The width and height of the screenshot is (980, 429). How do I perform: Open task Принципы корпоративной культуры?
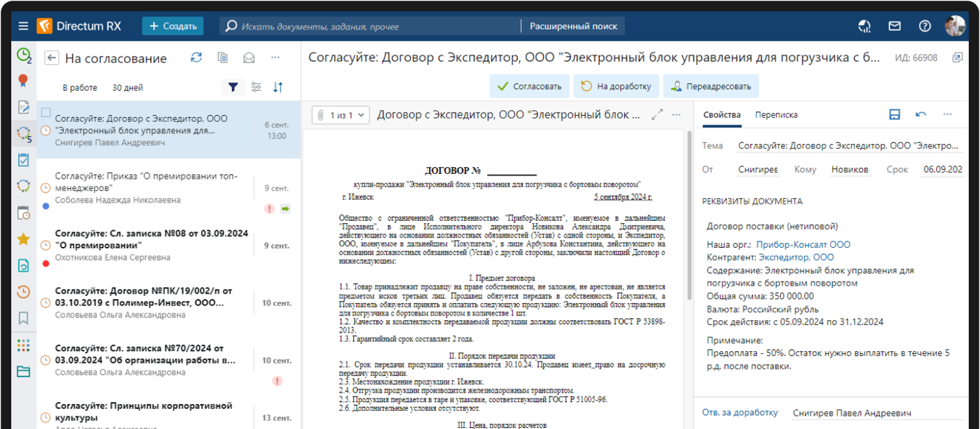[169, 413]
